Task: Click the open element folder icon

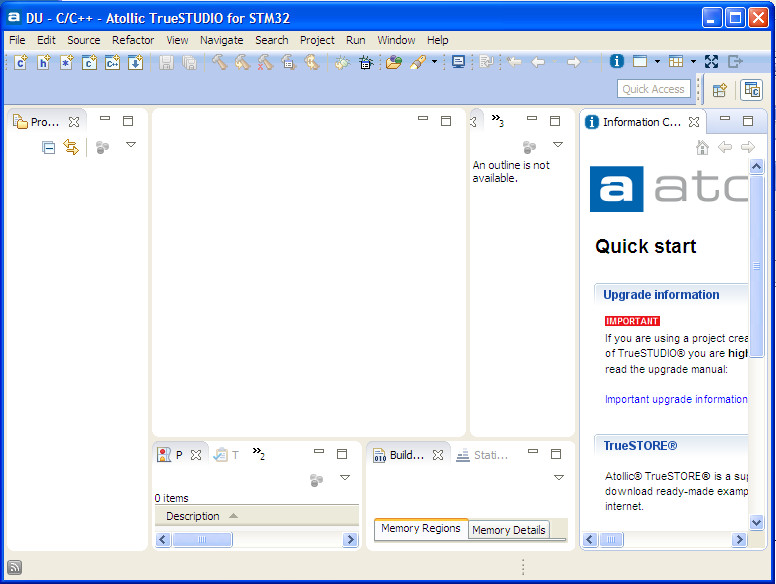Action: point(394,62)
